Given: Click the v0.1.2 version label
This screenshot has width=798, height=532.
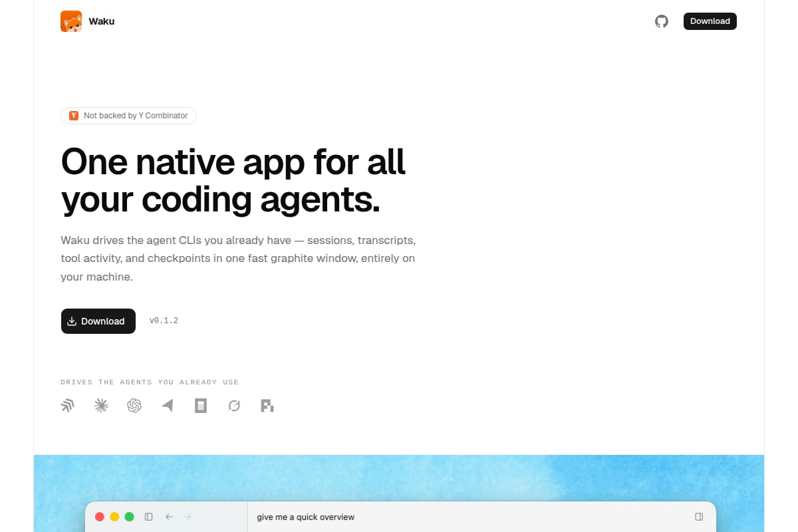Looking at the screenshot, I should tap(164, 321).
